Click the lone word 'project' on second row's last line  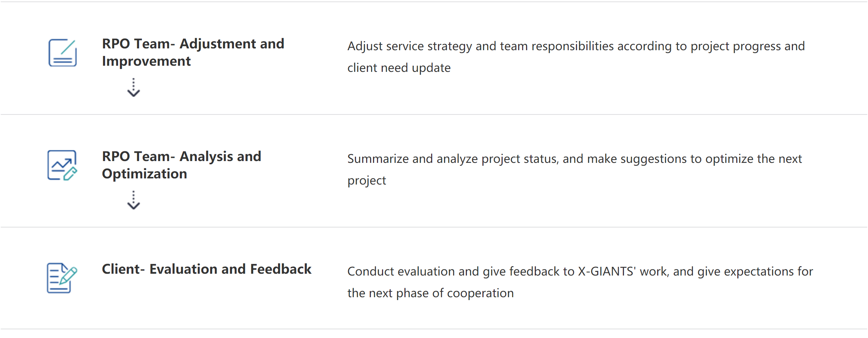point(366,181)
